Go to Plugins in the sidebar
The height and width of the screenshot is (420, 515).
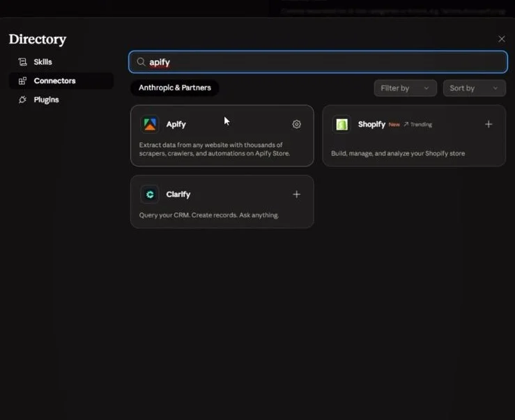coord(61,100)
